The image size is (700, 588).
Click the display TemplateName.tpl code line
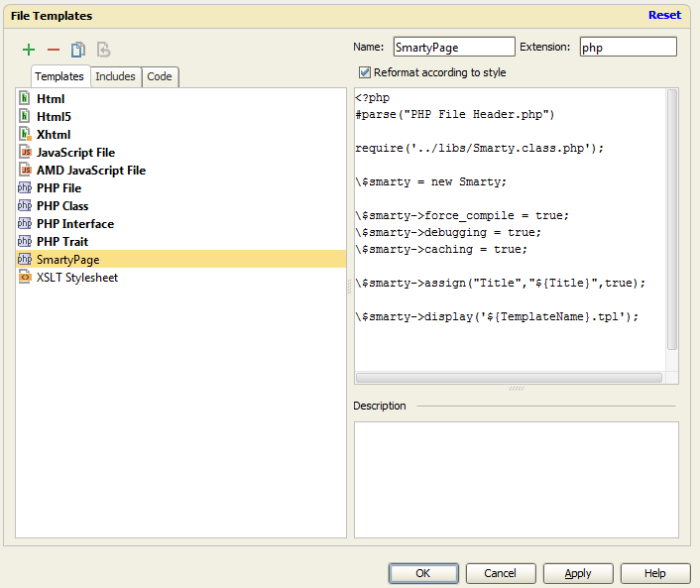click(498, 317)
